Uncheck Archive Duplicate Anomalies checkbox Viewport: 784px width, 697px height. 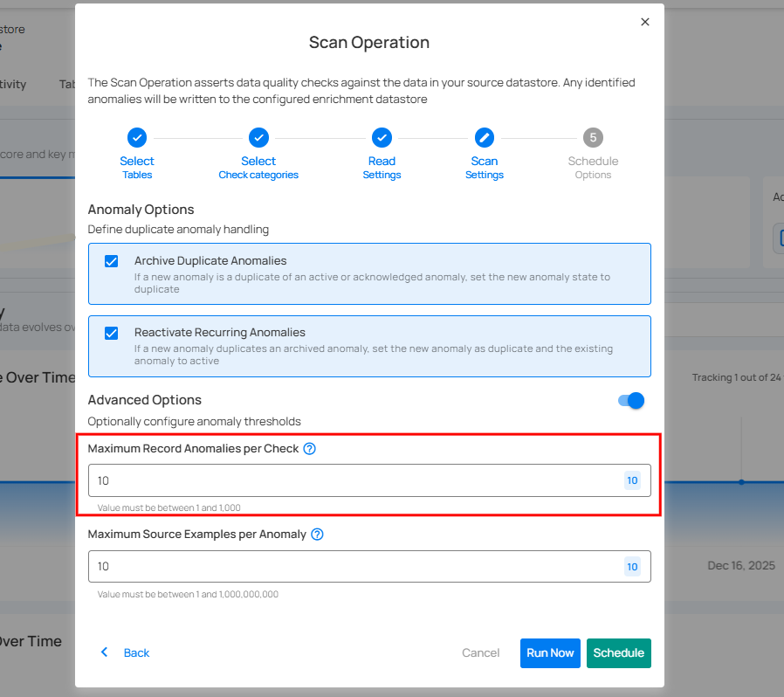pyautogui.click(x=111, y=261)
